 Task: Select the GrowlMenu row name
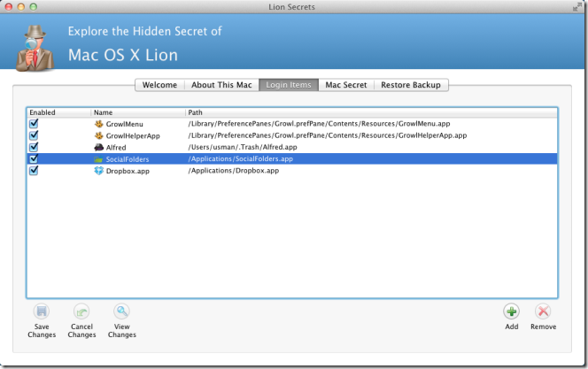pyautogui.click(x=125, y=124)
